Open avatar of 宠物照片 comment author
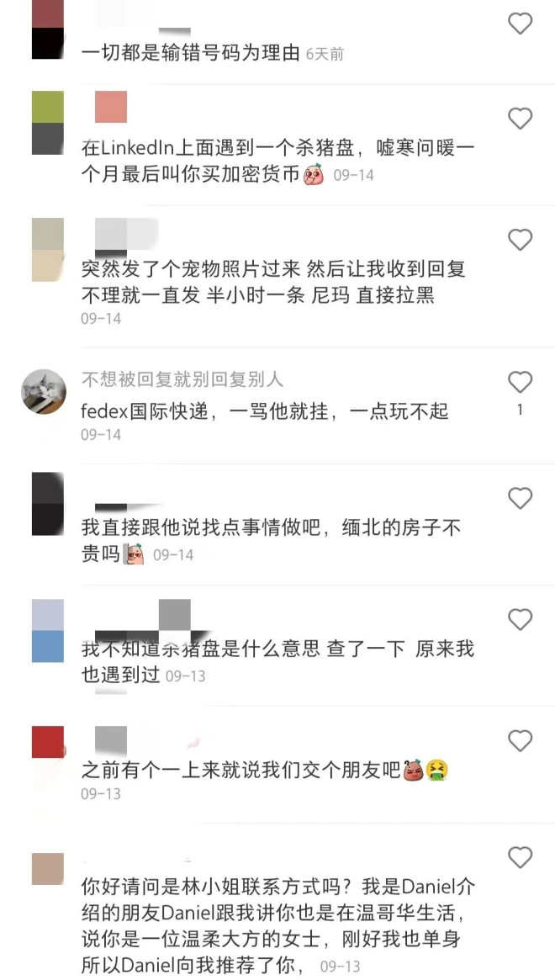The image size is (555, 980). [47, 249]
